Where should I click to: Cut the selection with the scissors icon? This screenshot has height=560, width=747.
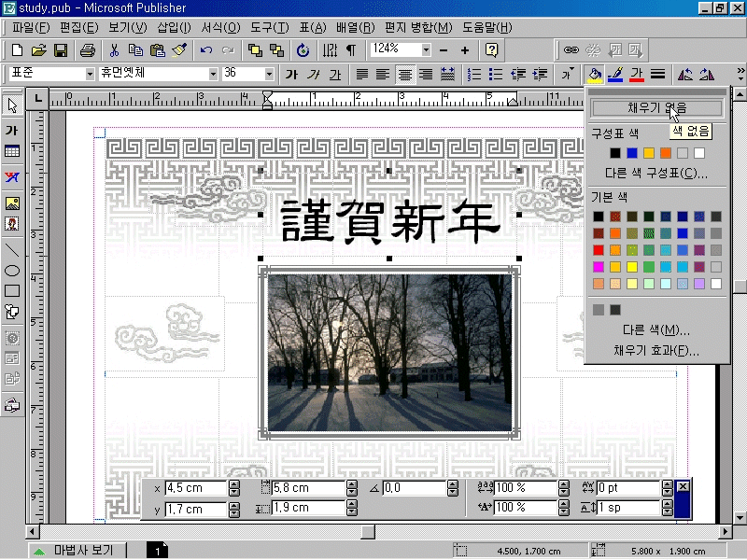click(x=114, y=50)
